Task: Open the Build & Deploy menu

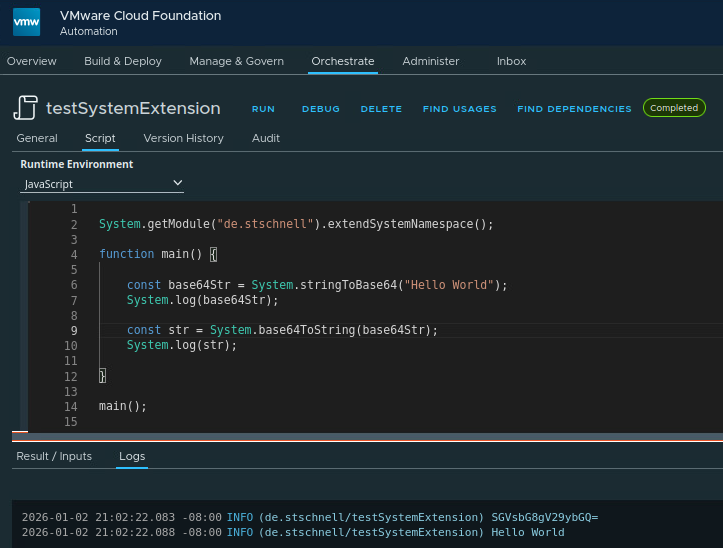Action: tap(123, 61)
